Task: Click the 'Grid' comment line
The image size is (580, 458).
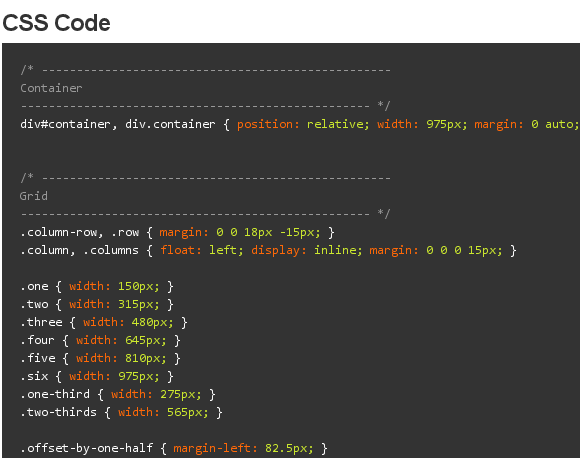Action: [x=34, y=196]
